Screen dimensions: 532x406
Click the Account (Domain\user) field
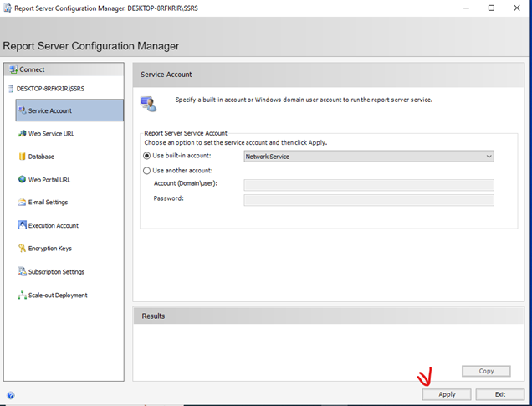(x=369, y=185)
